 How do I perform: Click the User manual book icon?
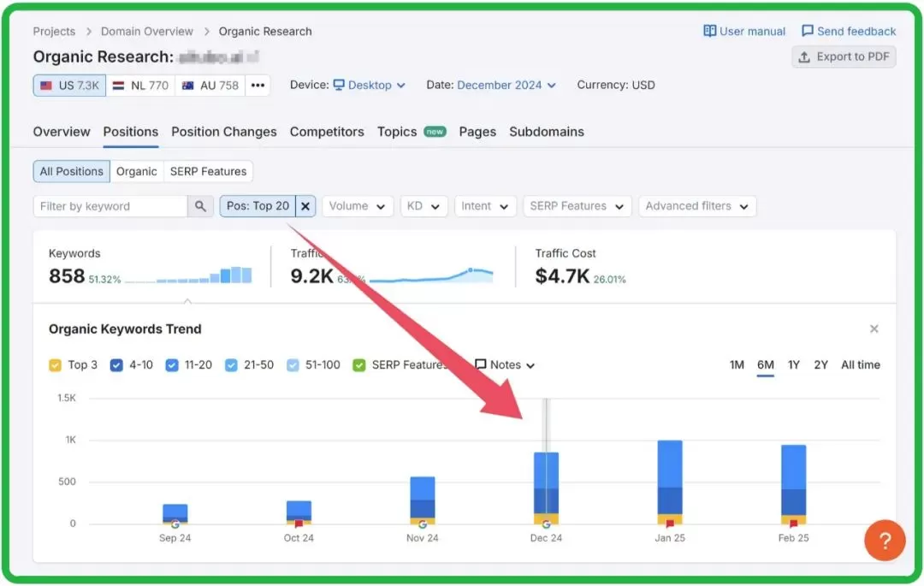coord(709,31)
